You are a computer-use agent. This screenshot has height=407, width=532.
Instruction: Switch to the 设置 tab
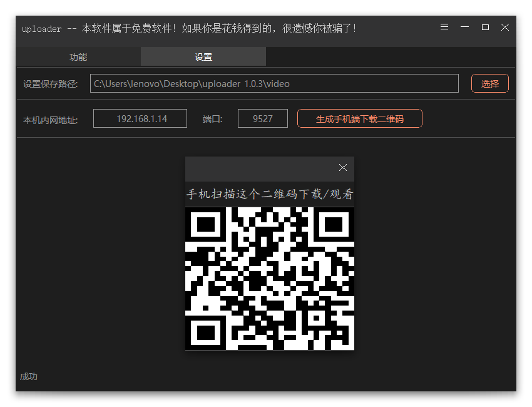(203, 56)
